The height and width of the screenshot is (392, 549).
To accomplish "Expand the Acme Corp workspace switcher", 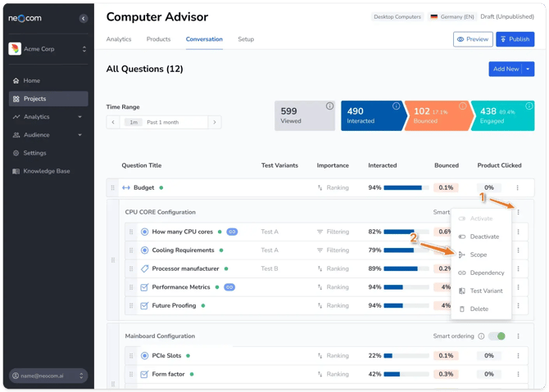I will coord(84,49).
